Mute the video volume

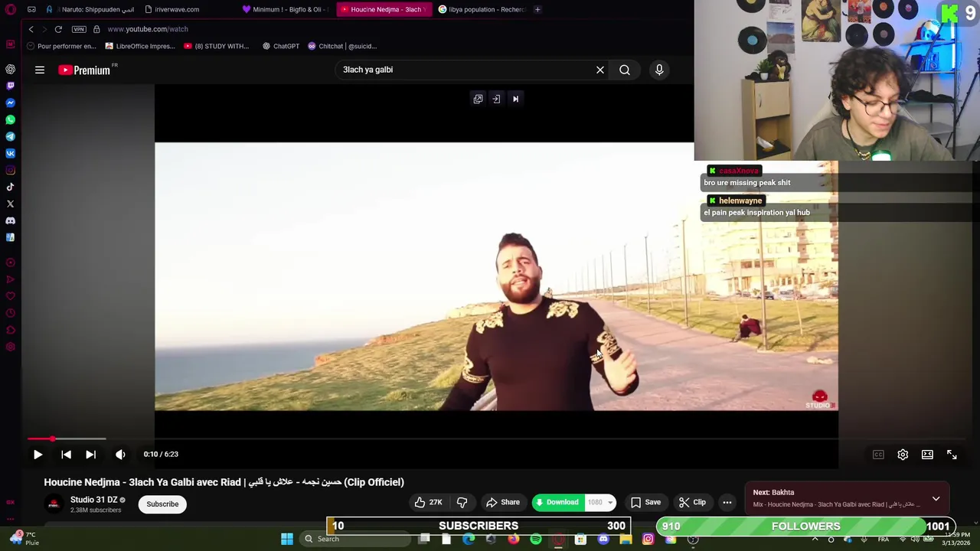tap(120, 455)
